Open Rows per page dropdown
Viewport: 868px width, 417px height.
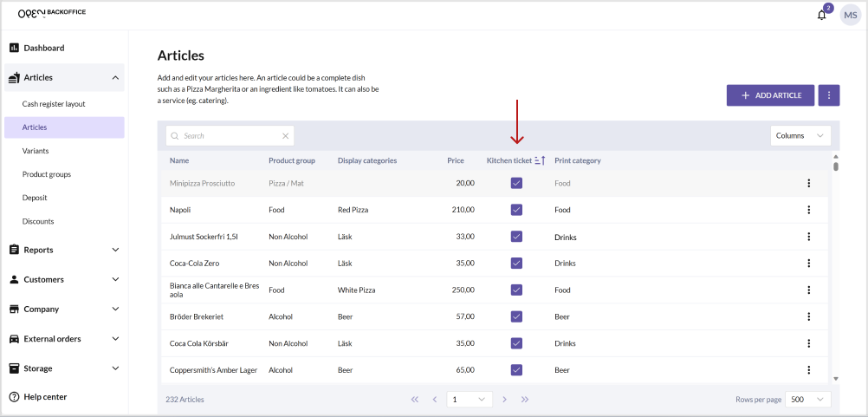pos(809,400)
